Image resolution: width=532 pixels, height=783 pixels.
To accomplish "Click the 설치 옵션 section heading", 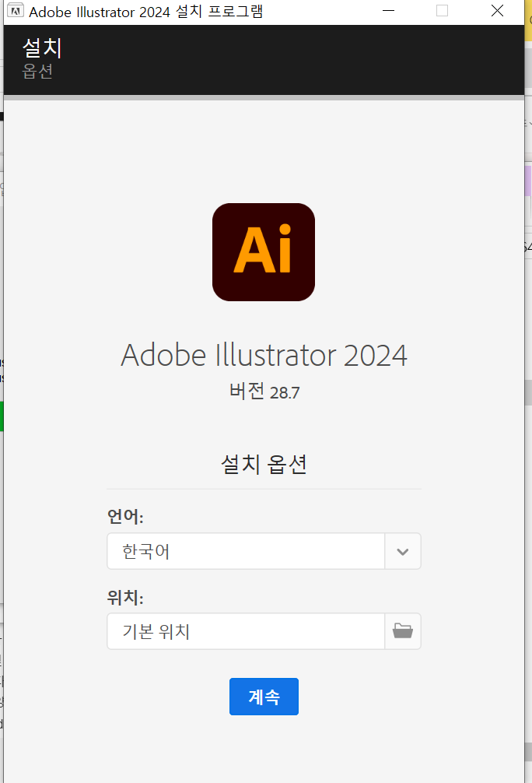I will (x=264, y=465).
